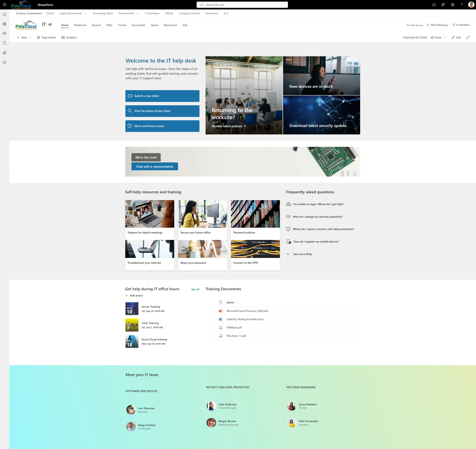Screen dimensions: 476x449
Task: Click the create plus icon in left sidebar
Action: coord(5,62)
